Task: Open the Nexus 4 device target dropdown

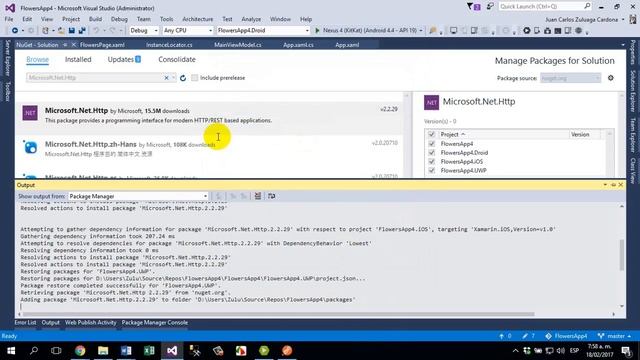Action: (421, 31)
